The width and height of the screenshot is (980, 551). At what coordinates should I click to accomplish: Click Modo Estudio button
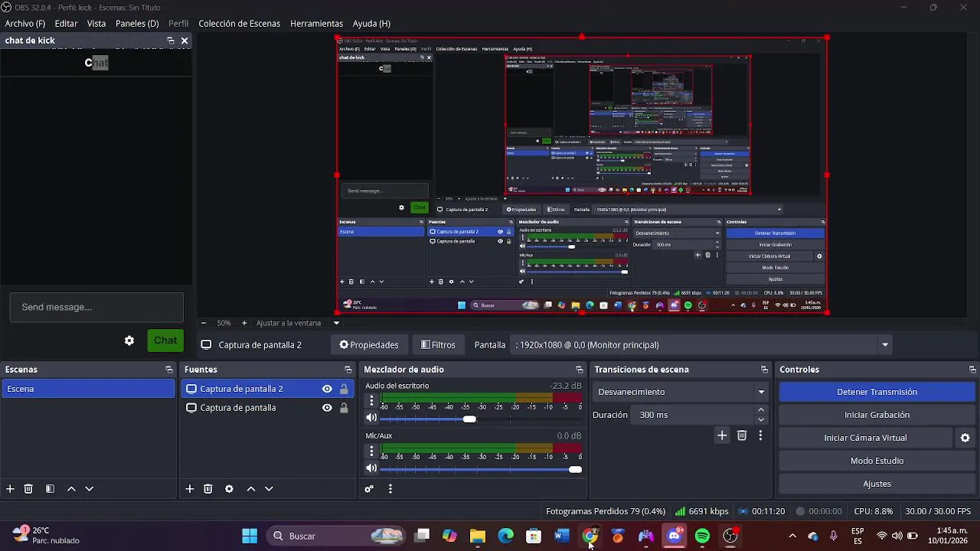[877, 461]
